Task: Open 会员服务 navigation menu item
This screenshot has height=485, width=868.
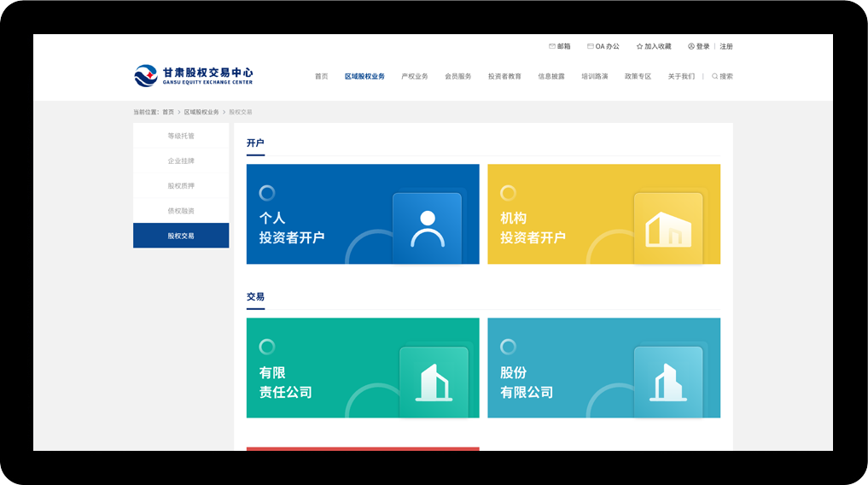Action: 458,76
